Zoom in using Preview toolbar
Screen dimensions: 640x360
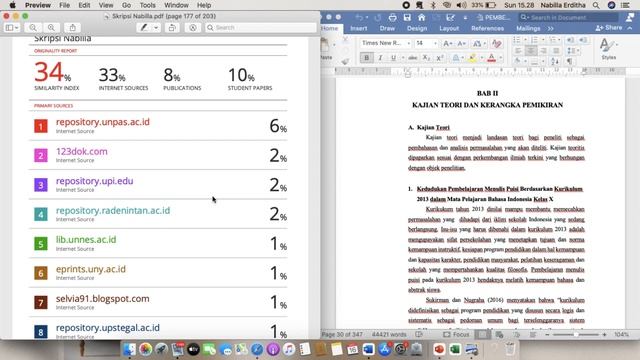(x=51, y=27)
